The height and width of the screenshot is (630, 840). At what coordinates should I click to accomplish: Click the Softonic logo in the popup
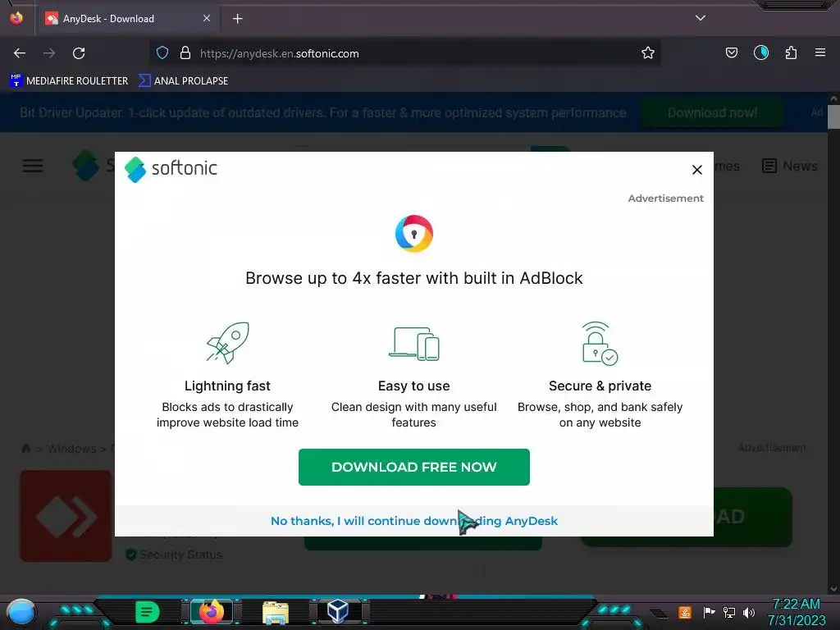click(171, 169)
